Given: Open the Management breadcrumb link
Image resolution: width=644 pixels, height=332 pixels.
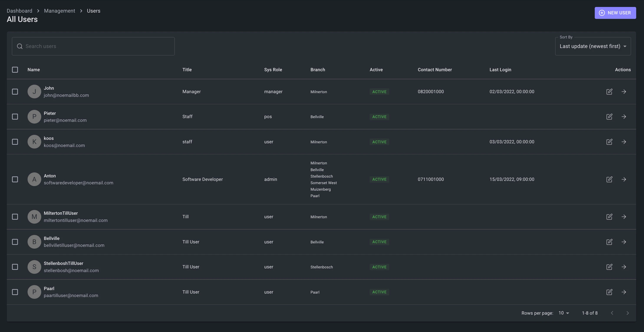Looking at the screenshot, I should click(x=59, y=11).
